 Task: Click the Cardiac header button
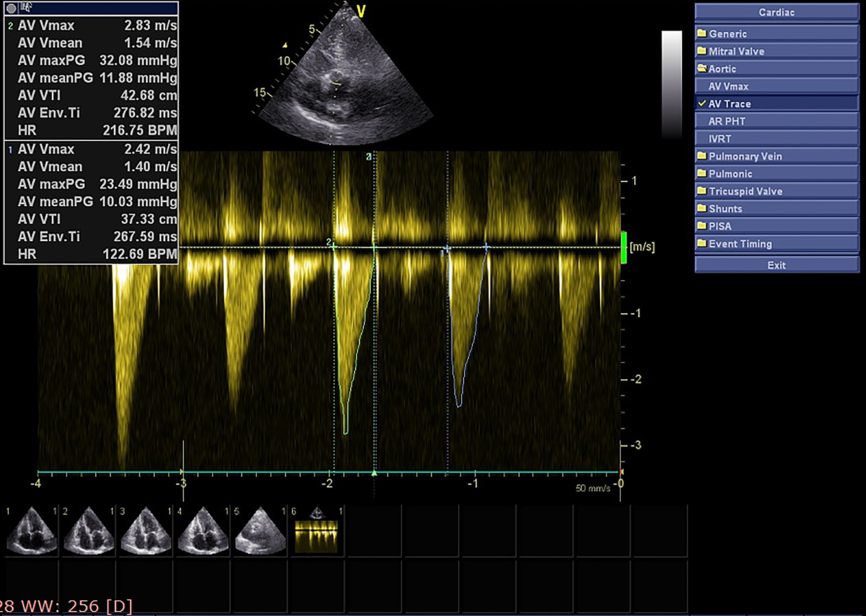776,12
